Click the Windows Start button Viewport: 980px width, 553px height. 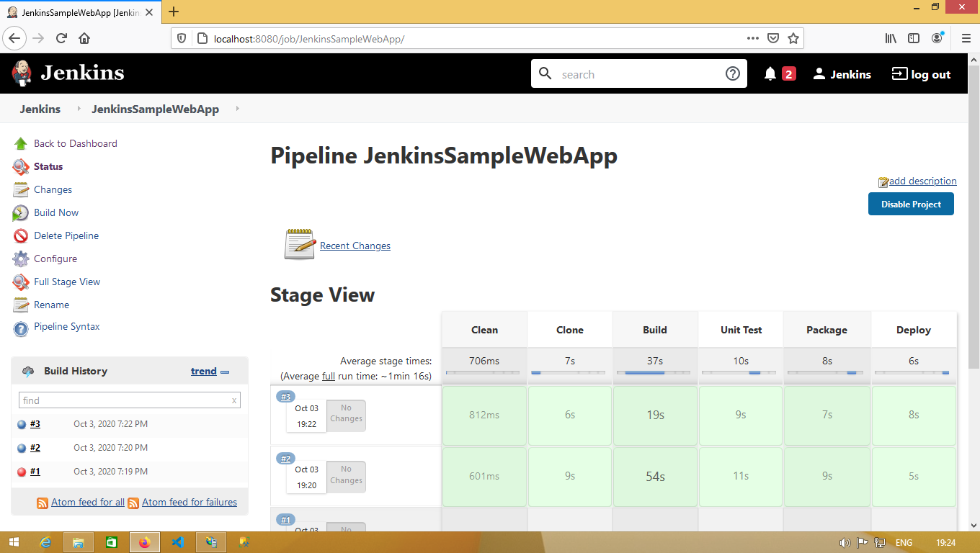point(14,542)
